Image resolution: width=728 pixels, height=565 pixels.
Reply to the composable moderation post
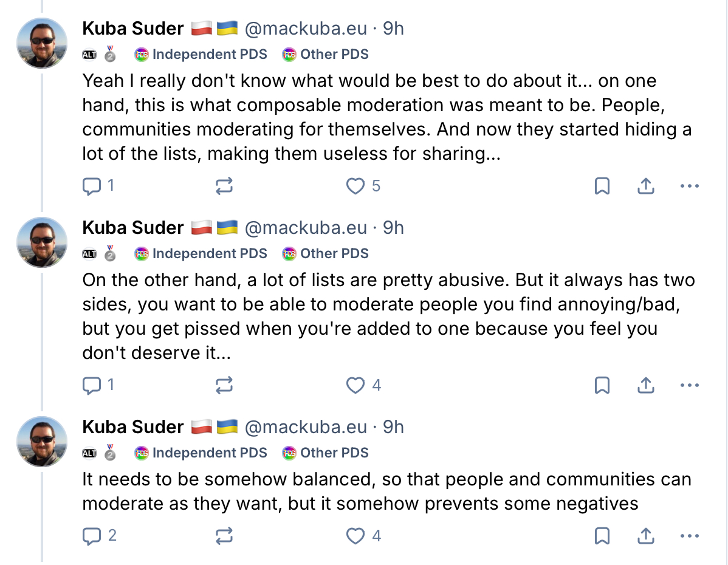pyautogui.click(x=91, y=186)
